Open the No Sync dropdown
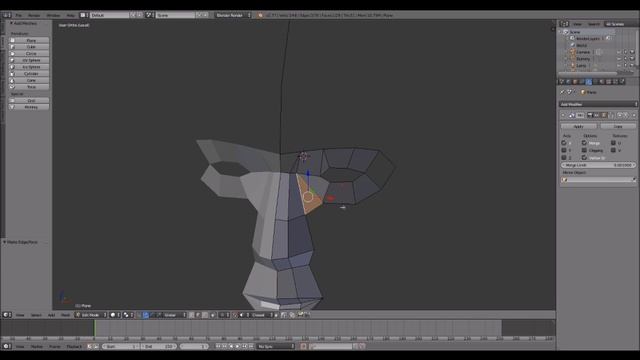 pos(276,346)
